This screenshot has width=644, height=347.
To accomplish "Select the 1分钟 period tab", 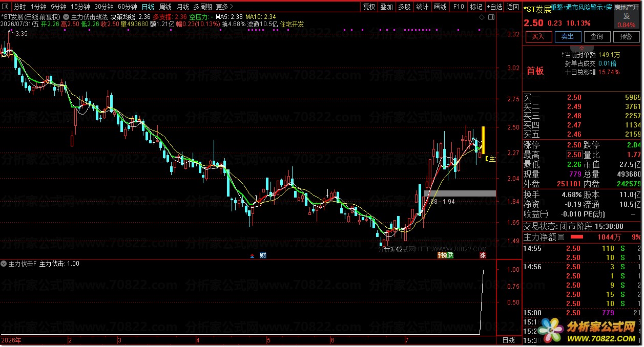I will pos(39,7).
